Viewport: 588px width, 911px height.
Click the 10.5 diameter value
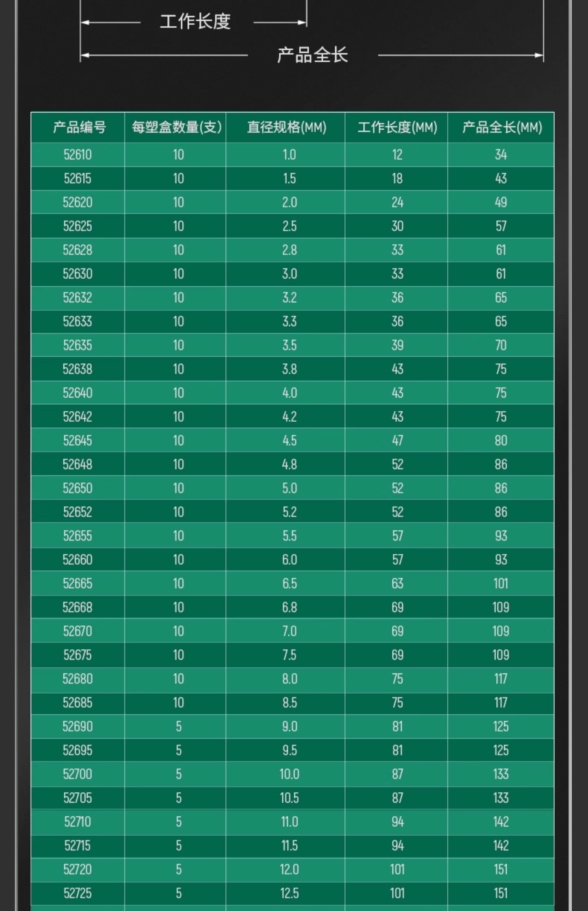(289, 798)
